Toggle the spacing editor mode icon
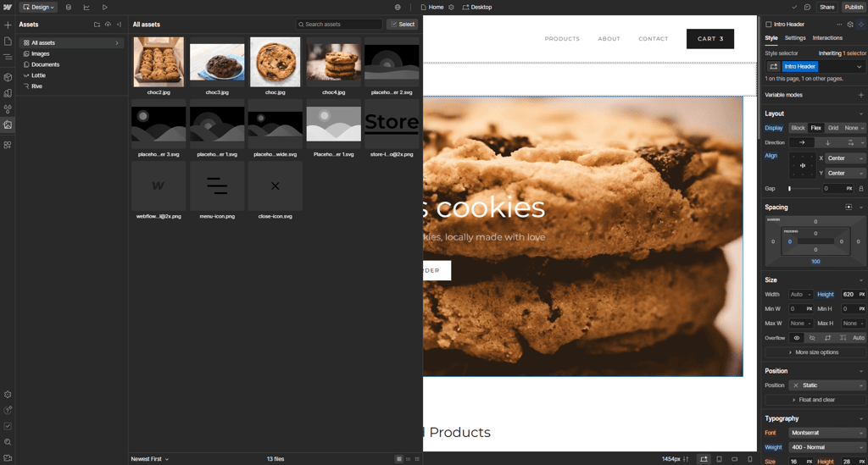868x465 pixels. 849,208
